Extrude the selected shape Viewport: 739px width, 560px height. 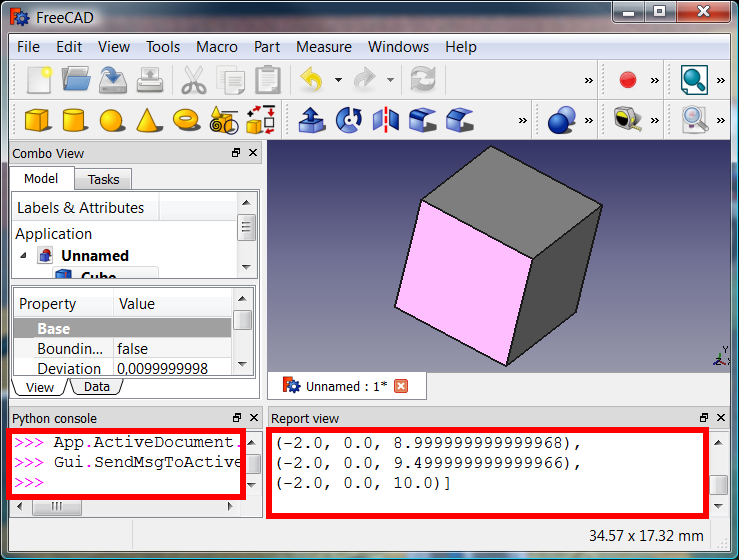[312, 120]
